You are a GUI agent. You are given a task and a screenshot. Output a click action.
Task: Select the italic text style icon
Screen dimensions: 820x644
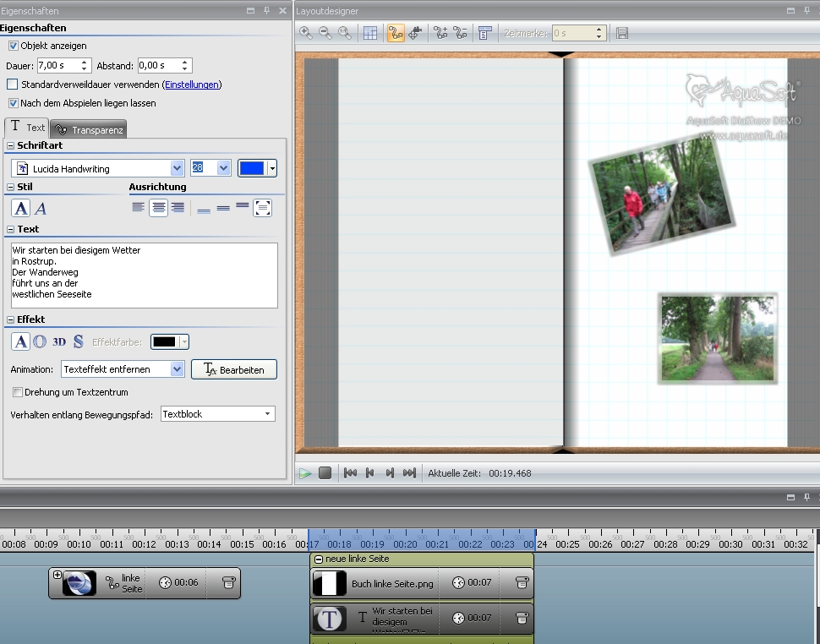point(41,208)
